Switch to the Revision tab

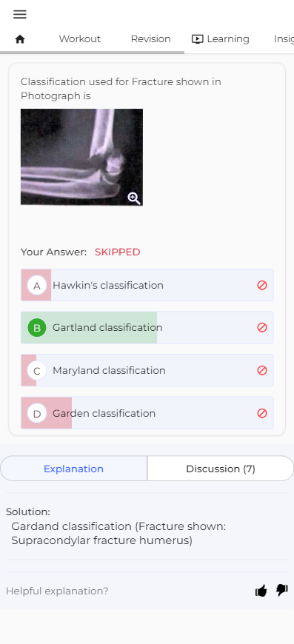tap(150, 39)
